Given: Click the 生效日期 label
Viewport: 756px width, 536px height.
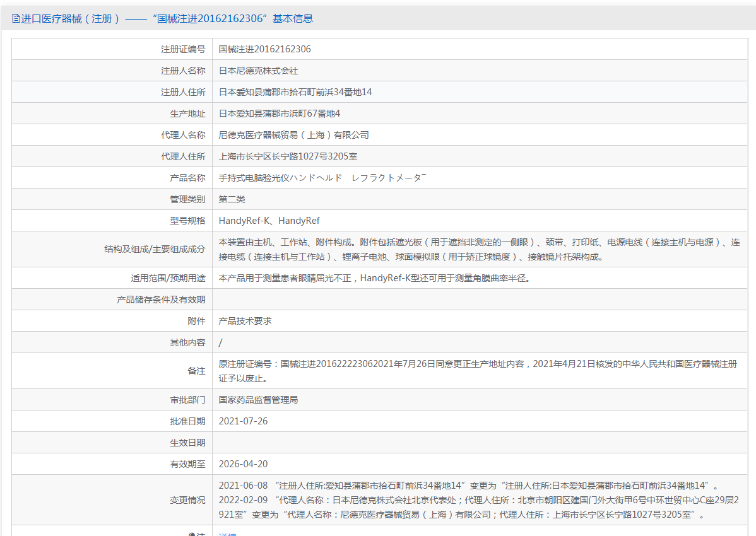Looking at the screenshot, I should (x=187, y=443).
